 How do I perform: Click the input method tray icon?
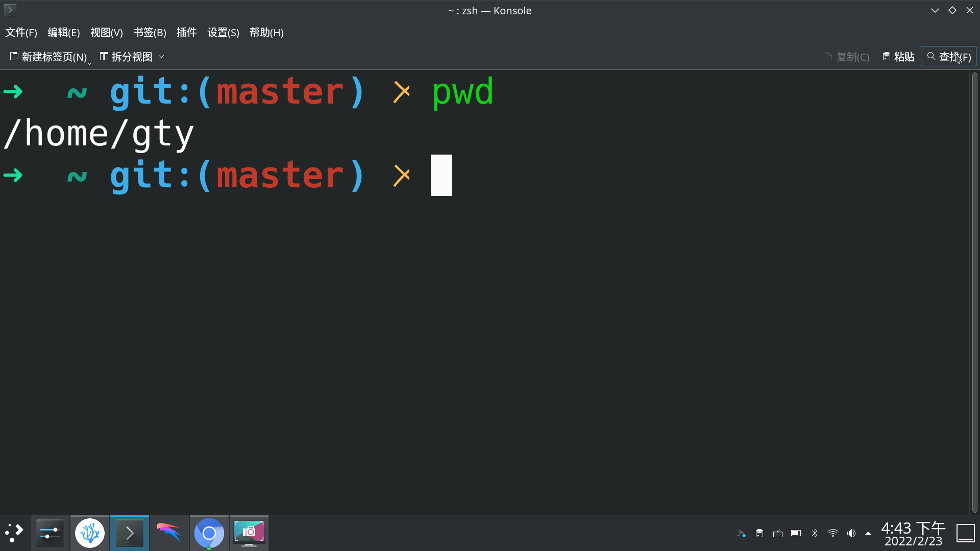click(741, 534)
